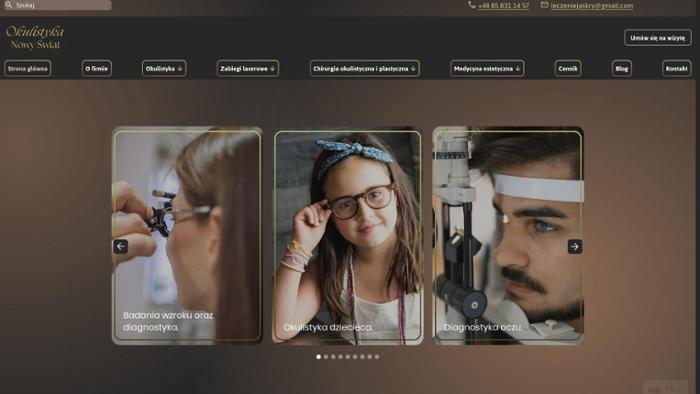Expand the Okulistyka dropdown menu
The width and height of the screenshot is (700, 394).
point(164,69)
